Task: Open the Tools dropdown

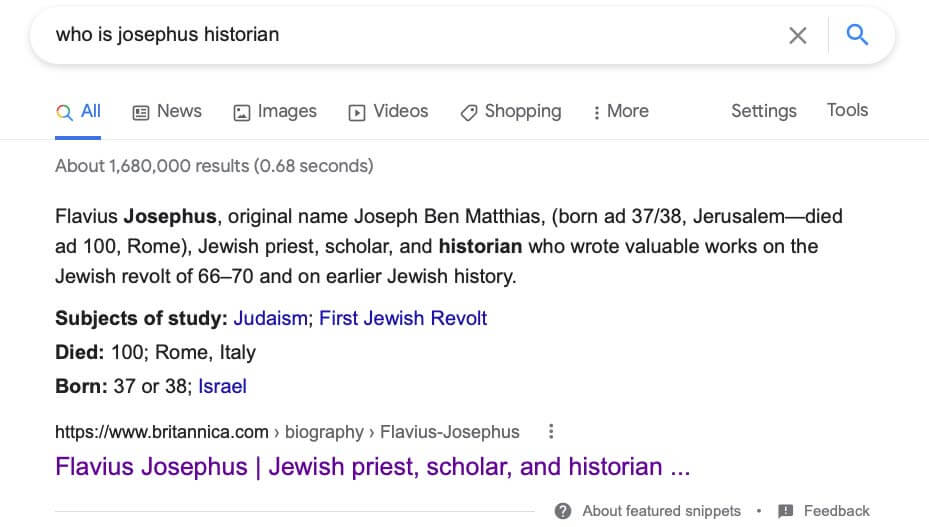Action: point(847,110)
